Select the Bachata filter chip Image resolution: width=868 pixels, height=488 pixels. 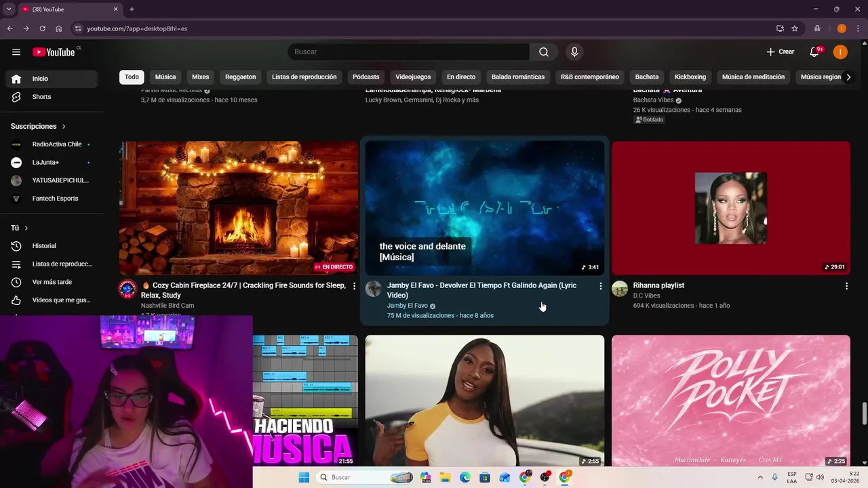[647, 77]
